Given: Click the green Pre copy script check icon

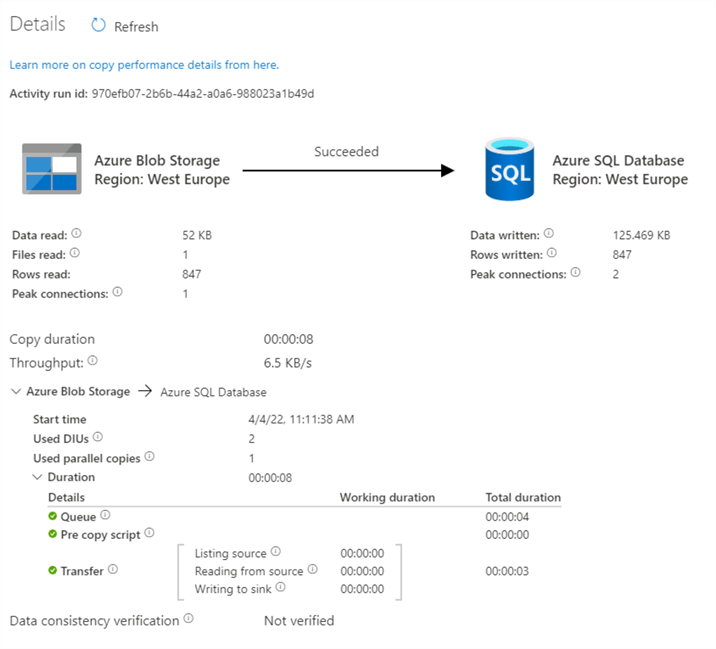Looking at the screenshot, I should pos(53,534).
